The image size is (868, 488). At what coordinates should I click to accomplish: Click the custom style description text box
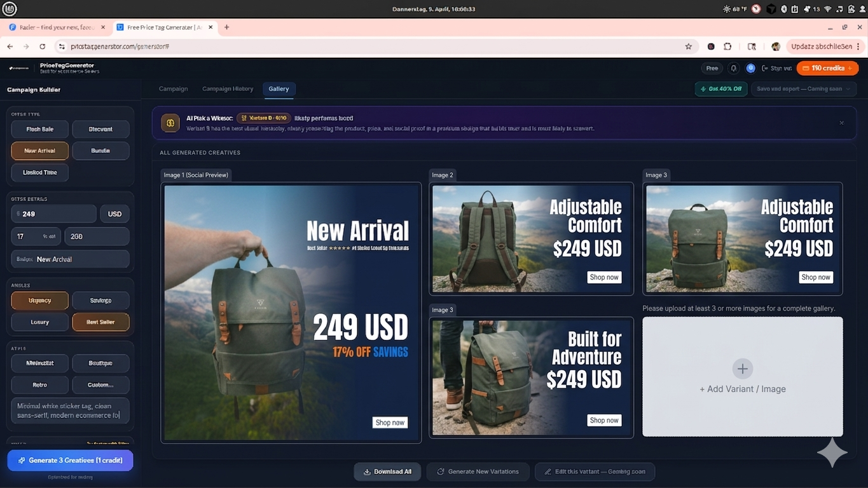pos(70,410)
